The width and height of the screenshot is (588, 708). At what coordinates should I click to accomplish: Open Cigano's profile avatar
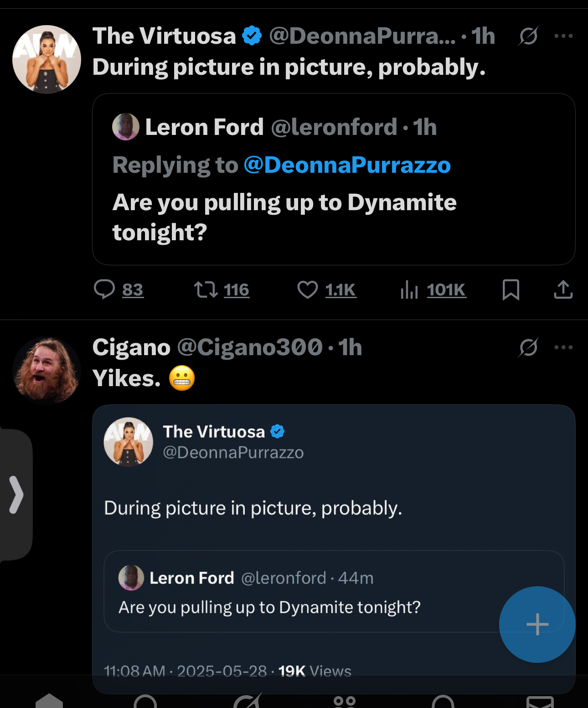tap(46, 370)
